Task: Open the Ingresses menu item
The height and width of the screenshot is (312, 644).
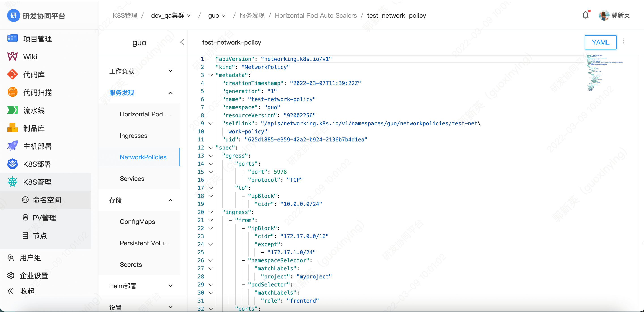Action: pyautogui.click(x=134, y=135)
